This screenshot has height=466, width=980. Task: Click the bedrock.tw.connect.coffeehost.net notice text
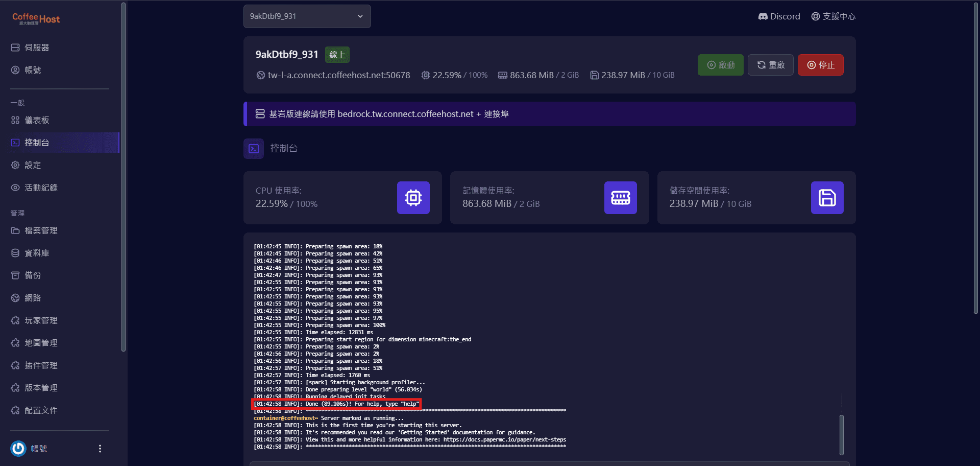click(389, 114)
